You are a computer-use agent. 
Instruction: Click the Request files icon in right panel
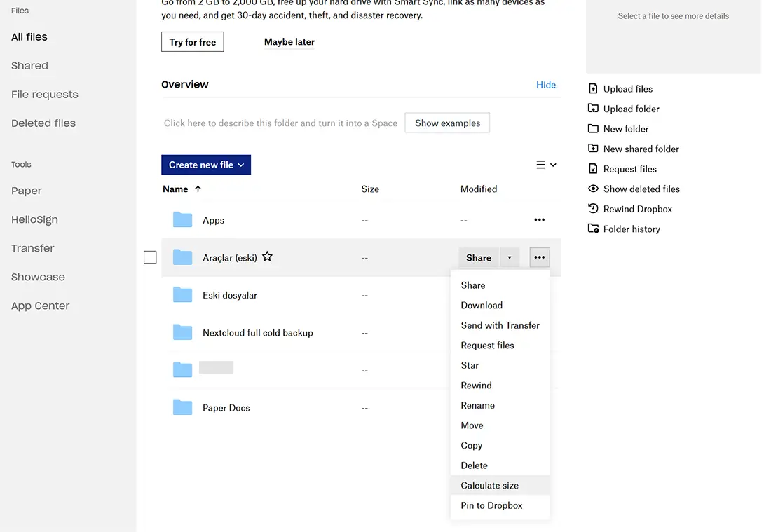coord(593,169)
